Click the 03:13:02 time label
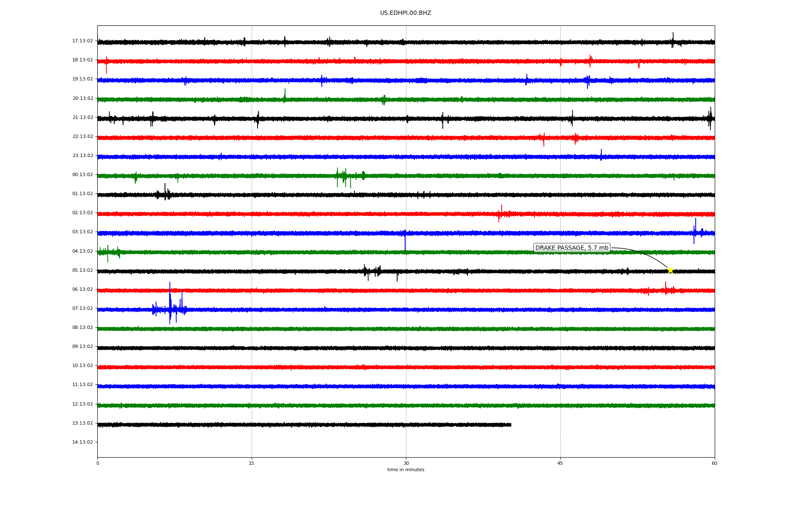This screenshot has width=812, height=508. pyautogui.click(x=82, y=232)
